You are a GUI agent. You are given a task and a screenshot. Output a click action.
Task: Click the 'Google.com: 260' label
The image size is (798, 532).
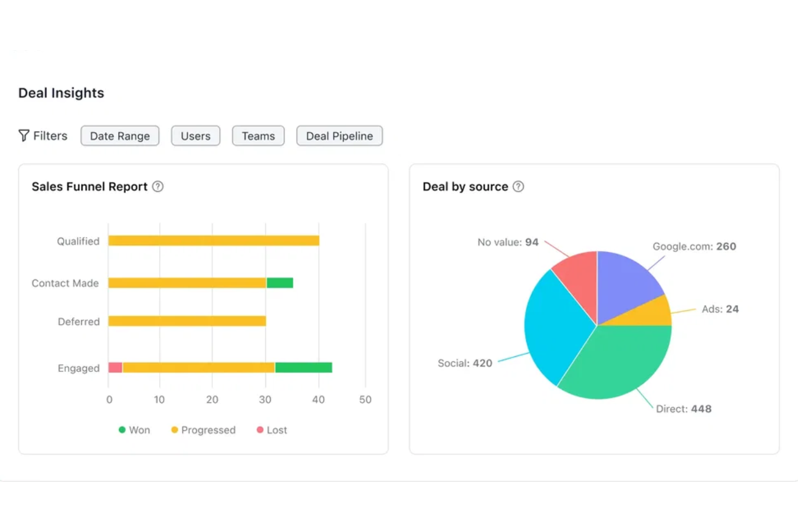click(694, 246)
